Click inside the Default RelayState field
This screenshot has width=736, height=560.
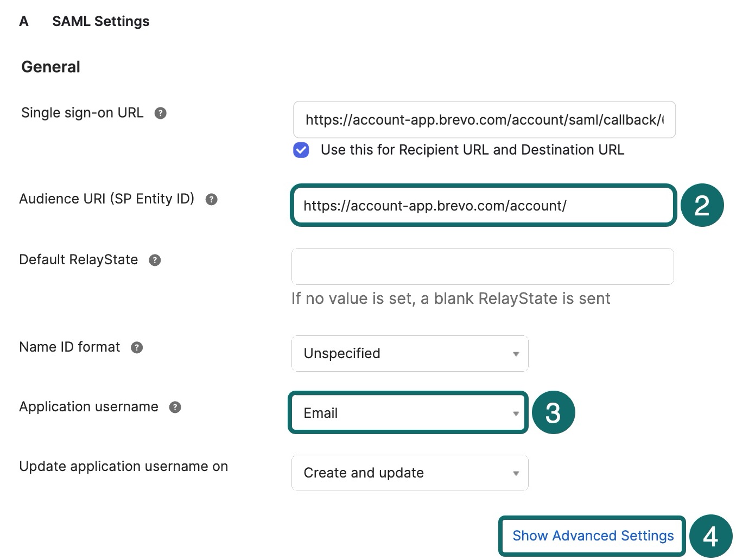pos(482,266)
